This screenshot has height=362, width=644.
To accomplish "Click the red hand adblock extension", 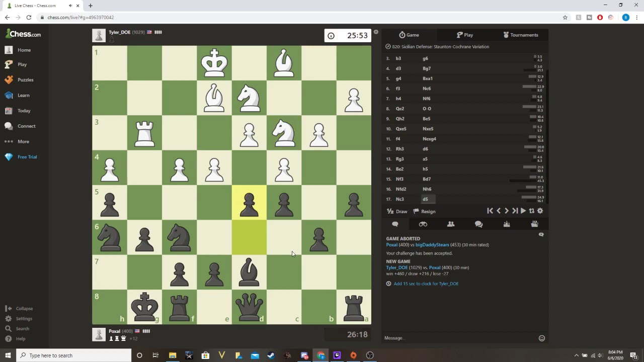I will 600,17.
